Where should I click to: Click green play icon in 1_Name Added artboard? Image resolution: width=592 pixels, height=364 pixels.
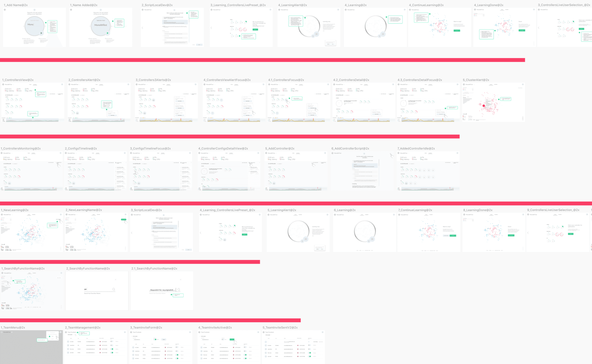click(x=108, y=33)
